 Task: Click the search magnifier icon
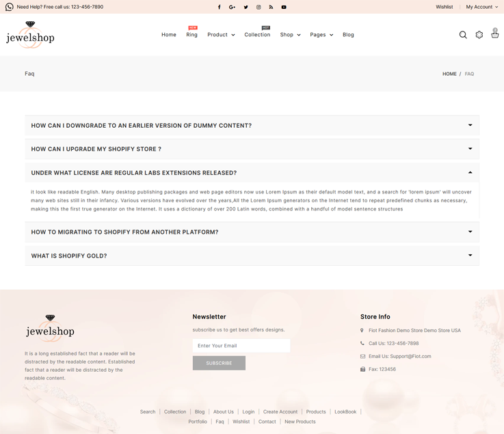pyautogui.click(x=463, y=35)
